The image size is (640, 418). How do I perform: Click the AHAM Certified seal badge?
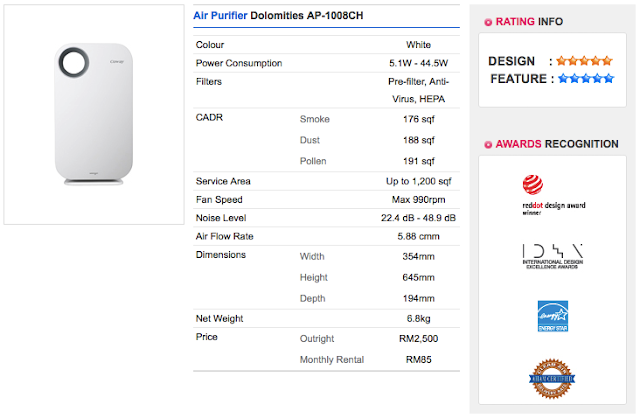click(x=552, y=379)
